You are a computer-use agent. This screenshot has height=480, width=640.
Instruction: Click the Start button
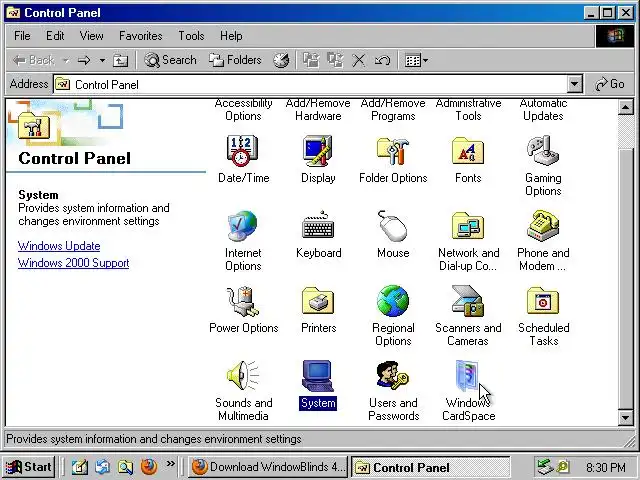pos(29,467)
